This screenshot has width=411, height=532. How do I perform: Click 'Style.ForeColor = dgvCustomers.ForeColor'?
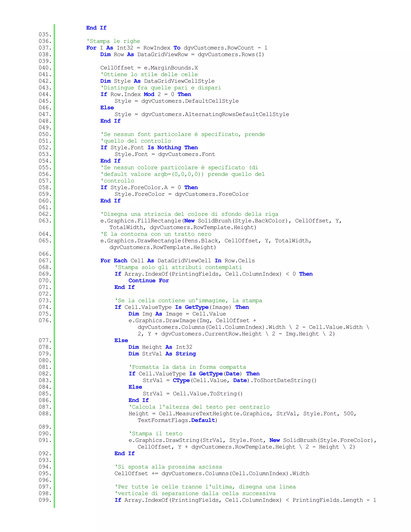pos(182,194)
